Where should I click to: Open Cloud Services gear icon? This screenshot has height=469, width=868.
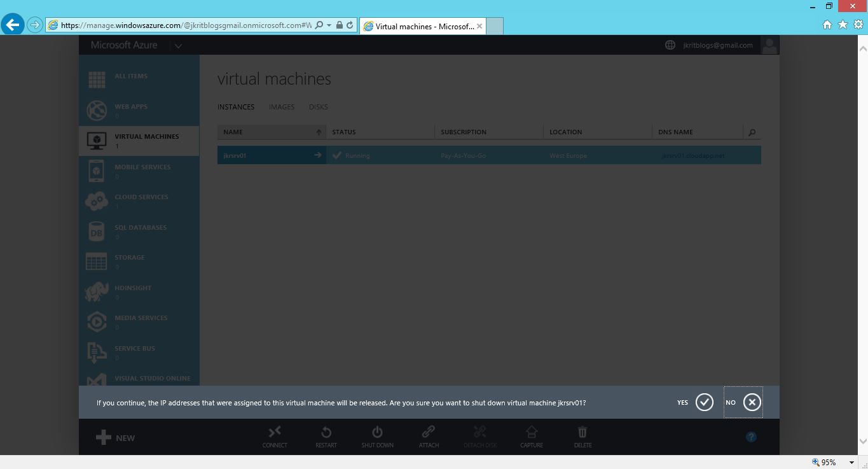point(97,201)
